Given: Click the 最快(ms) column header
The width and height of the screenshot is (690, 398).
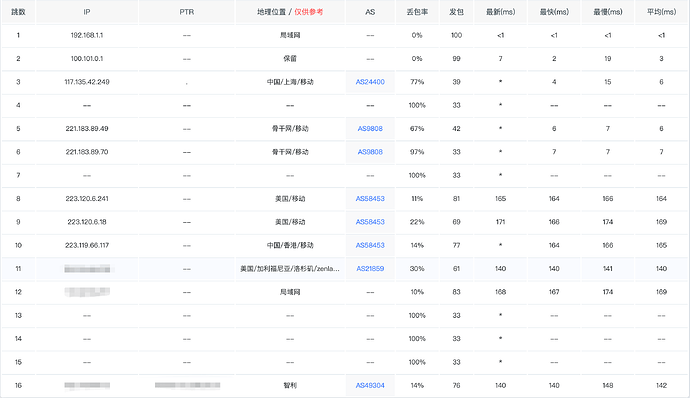Looking at the screenshot, I should (554, 12).
